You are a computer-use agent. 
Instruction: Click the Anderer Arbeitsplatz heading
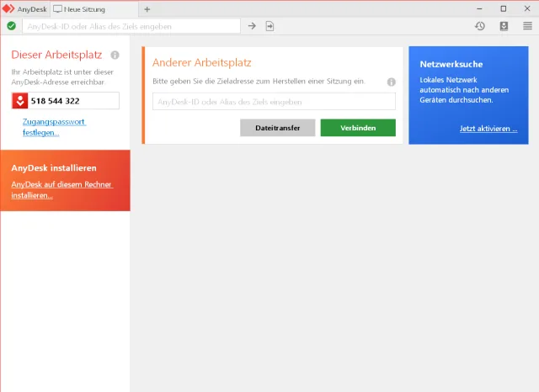(202, 62)
